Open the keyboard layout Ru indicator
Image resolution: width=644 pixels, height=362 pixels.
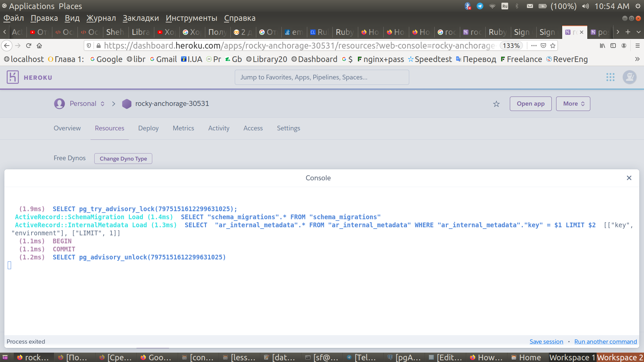[505, 6]
